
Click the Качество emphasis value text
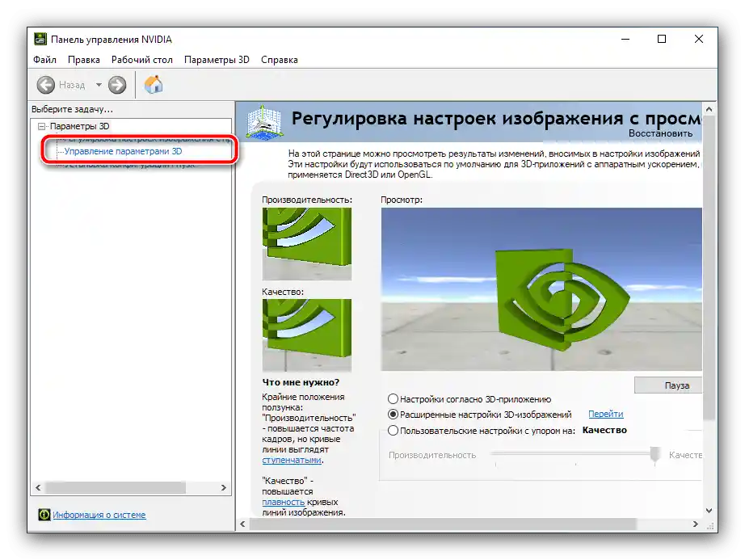pos(604,430)
